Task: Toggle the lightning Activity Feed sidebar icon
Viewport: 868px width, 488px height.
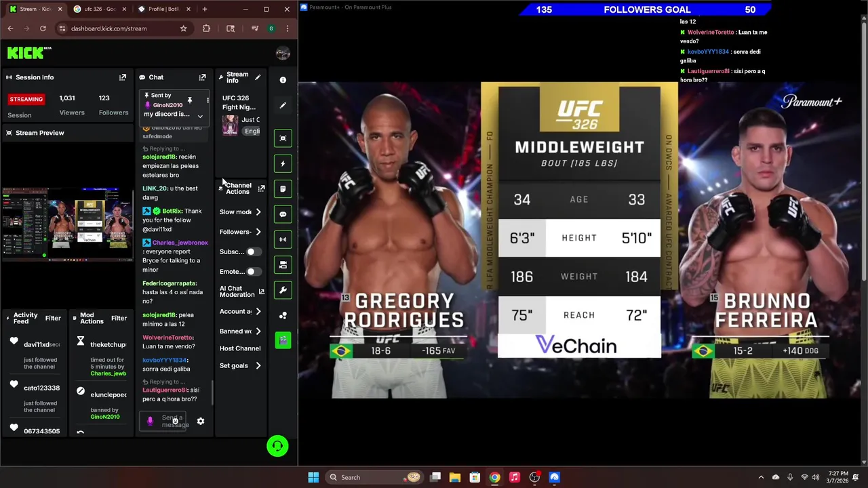Action: click(283, 163)
